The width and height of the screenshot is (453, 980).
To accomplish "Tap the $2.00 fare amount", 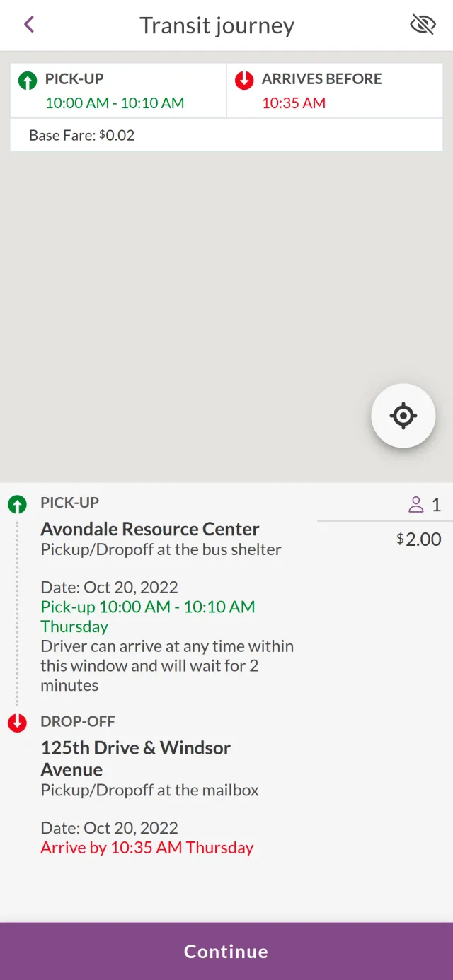I will pyautogui.click(x=419, y=539).
